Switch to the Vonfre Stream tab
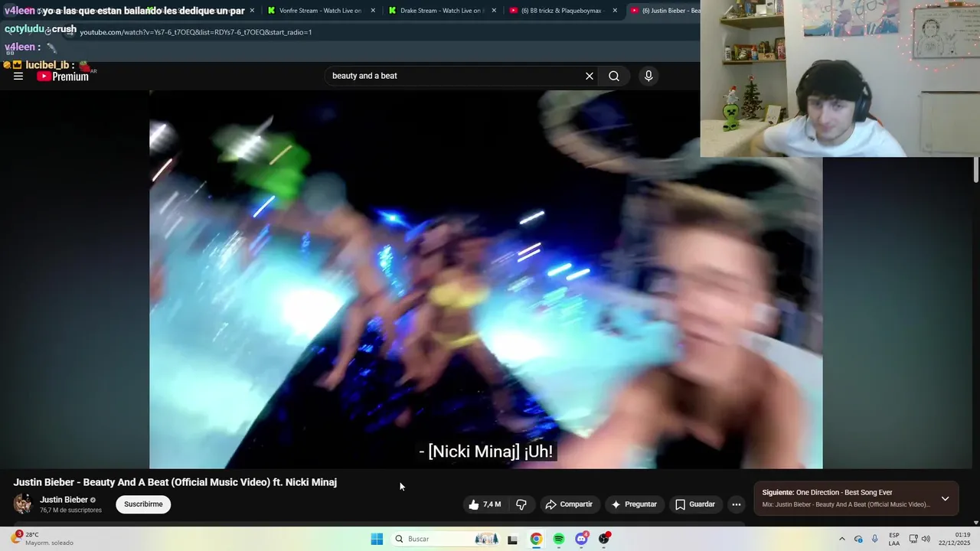This screenshot has height=551, width=980. point(320,11)
